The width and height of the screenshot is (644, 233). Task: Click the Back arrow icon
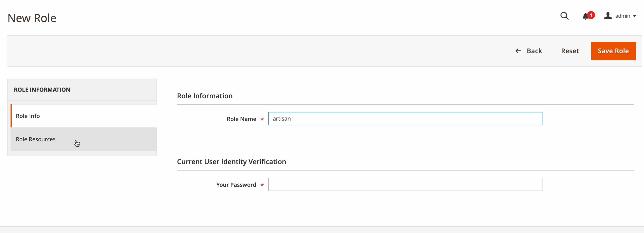[518, 51]
